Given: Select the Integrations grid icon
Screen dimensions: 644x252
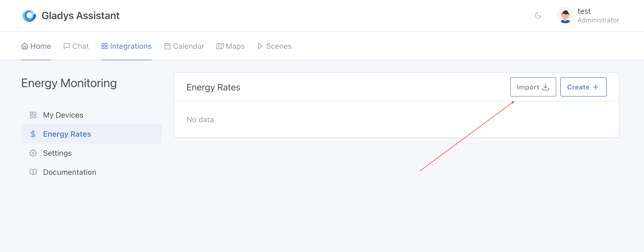Looking at the screenshot, I should [x=105, y=46].
